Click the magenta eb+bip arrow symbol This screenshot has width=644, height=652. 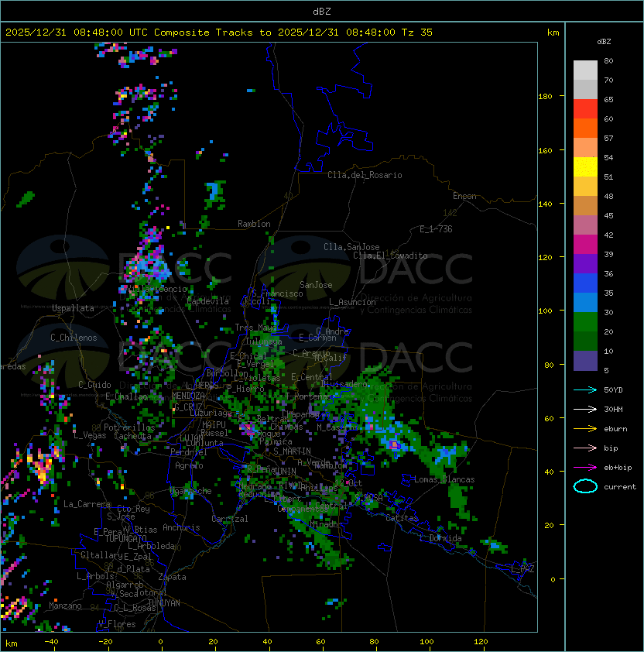(x=585, y=468)
